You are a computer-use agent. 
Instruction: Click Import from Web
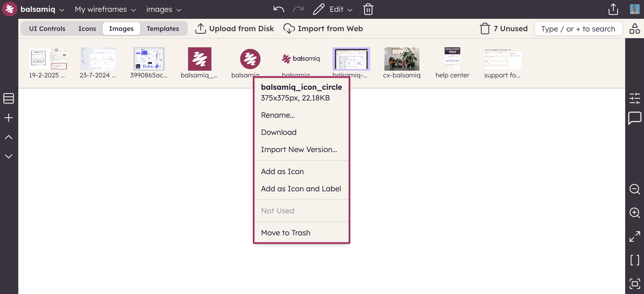[x=323, y=28]
